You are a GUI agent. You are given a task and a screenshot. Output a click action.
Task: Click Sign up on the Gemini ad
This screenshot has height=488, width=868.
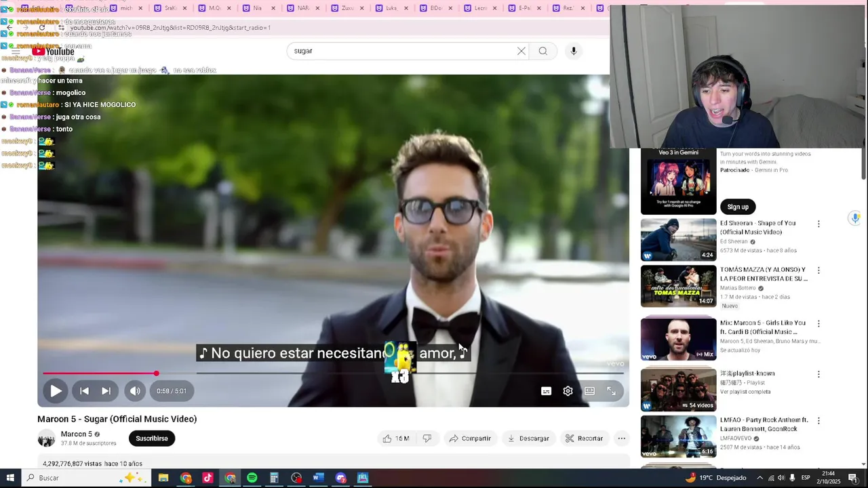tap(738, 207)
